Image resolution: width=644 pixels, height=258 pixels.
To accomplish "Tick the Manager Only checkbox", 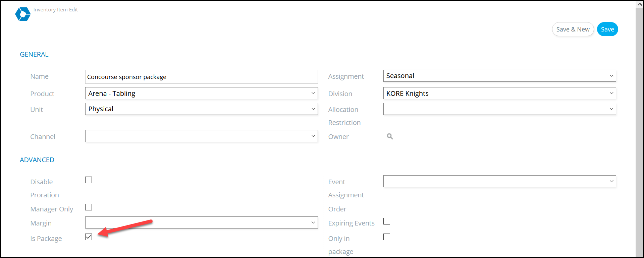I will tap(89, 207).
